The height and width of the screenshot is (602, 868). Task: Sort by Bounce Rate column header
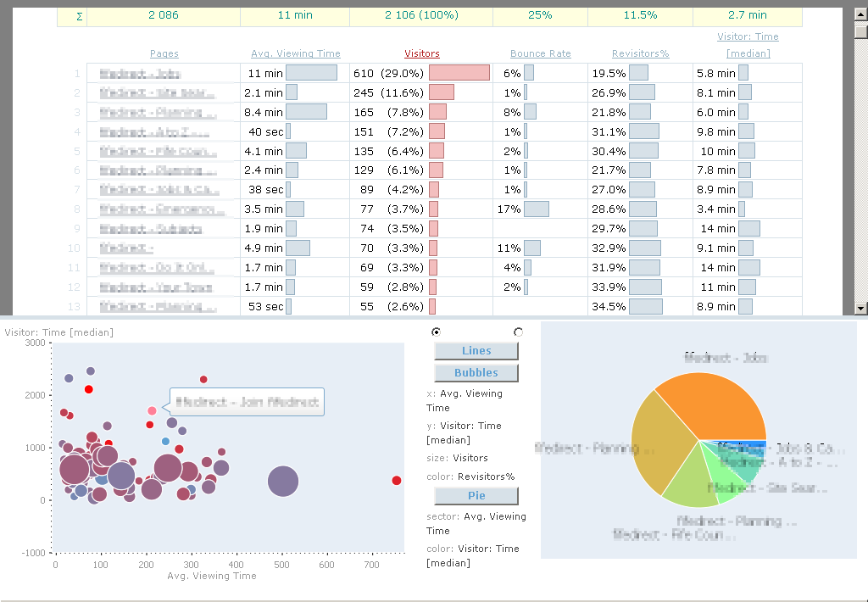point(540,53)
